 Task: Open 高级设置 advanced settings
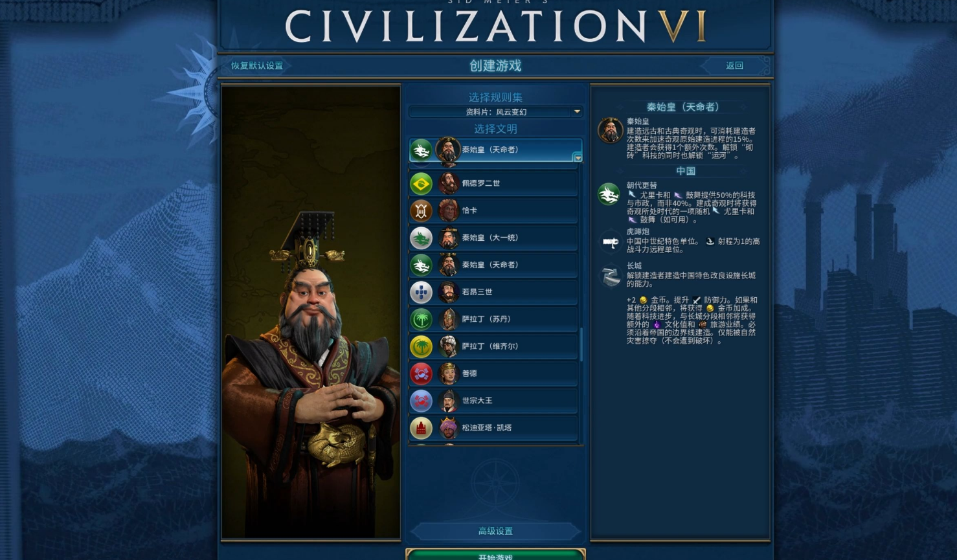pos(495,531)
